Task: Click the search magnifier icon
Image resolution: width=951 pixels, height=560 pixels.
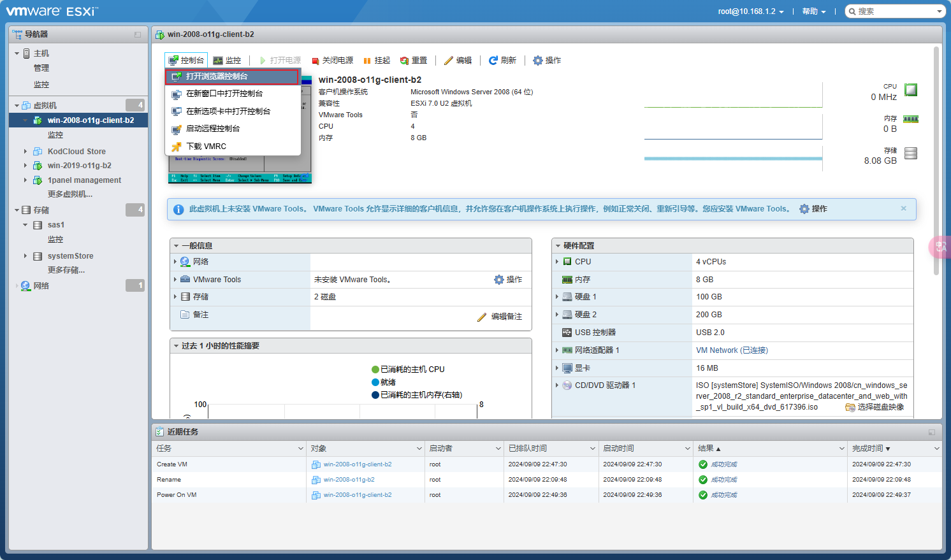Action: (852, 11)
